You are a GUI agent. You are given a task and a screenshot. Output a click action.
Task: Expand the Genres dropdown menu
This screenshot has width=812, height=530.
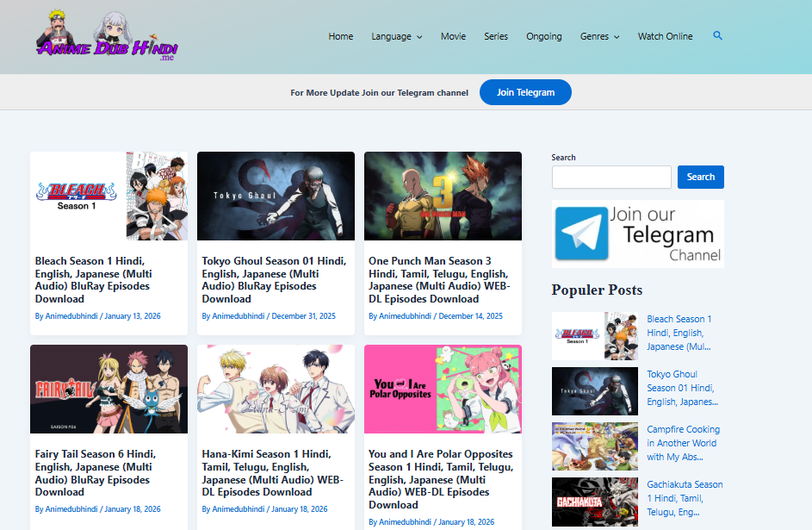tap(599, 36)
